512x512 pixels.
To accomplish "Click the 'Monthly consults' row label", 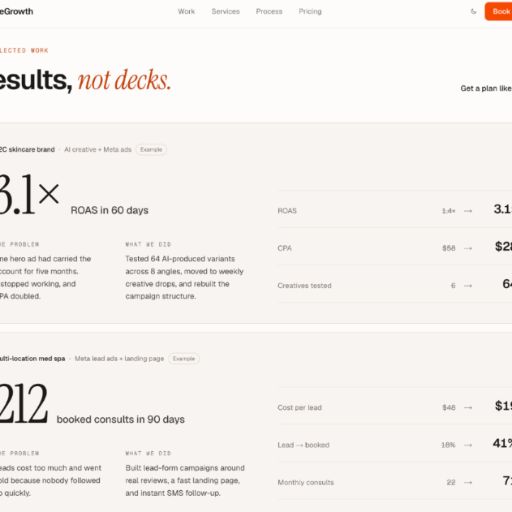I will click(305, 482).
